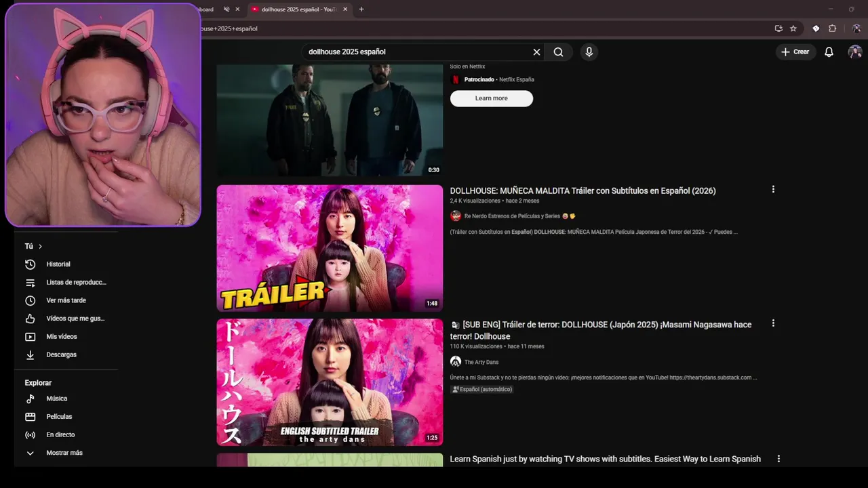The height and width of the screenshot is (488, 868).
Task: Open the Re Nerdo Estrenos channel link
Action: 512,216
